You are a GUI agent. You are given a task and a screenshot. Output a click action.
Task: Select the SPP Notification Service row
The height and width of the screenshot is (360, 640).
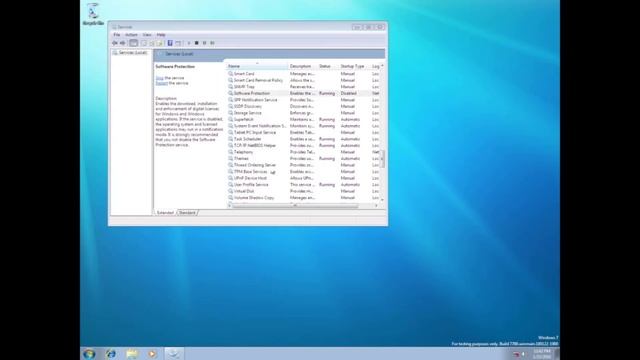303,100
